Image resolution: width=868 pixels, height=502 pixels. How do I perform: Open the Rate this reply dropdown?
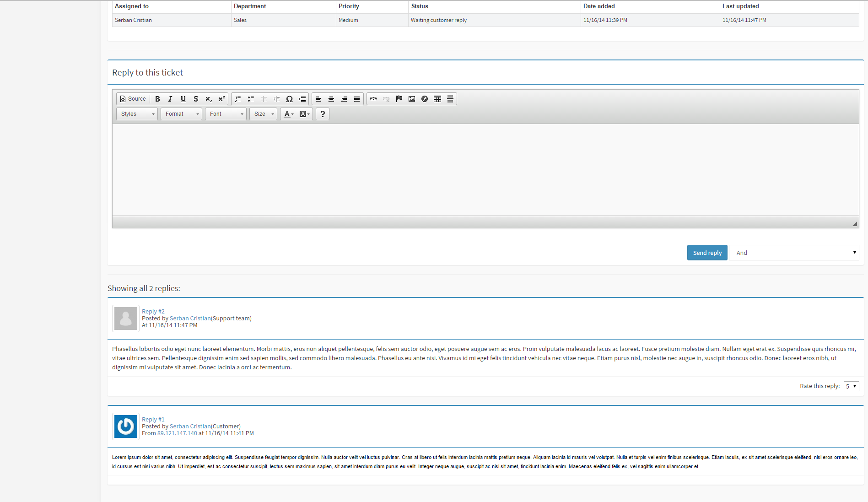pyautogui.click(x=851, y=386)
